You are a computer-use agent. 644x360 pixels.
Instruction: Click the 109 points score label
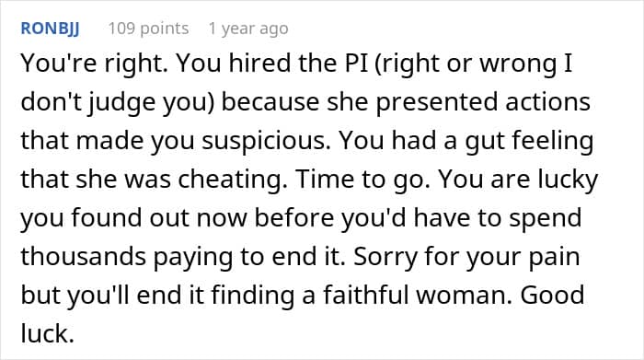coord(148,29)
